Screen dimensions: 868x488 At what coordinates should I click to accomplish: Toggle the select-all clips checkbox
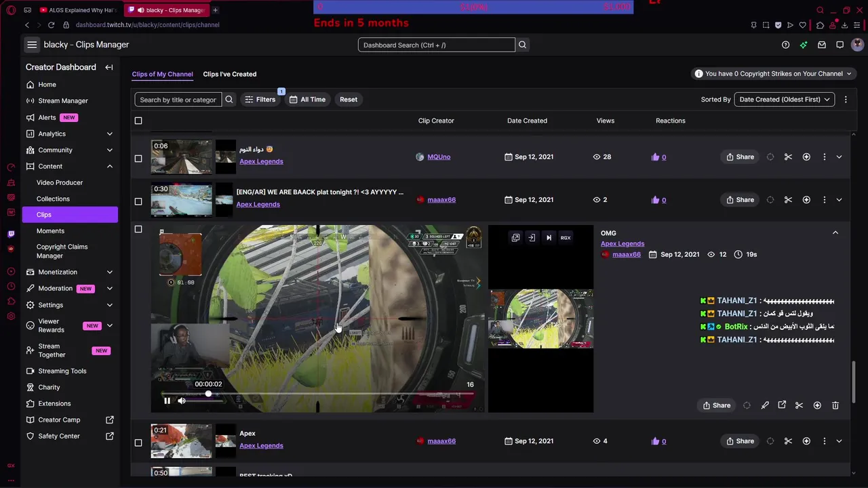coord(138,121)
